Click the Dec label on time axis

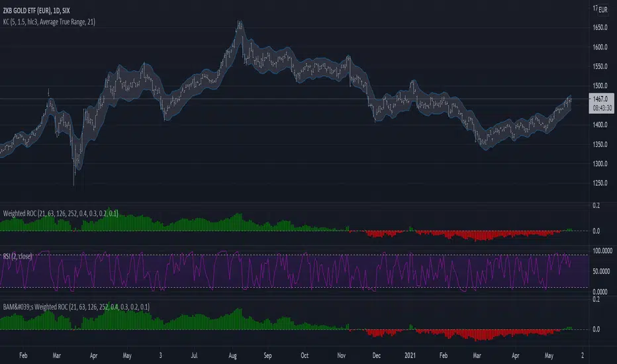(x=377, y=356)
